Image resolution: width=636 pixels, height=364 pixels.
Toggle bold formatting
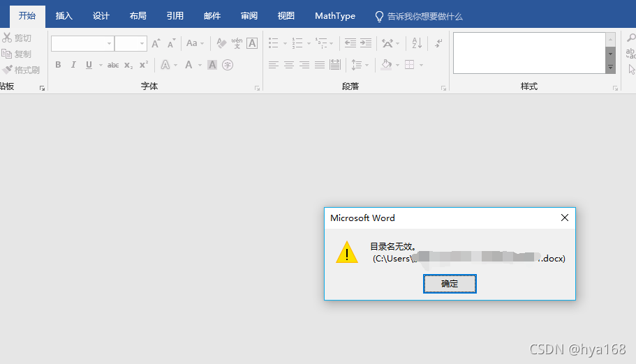click(x=58, y=65)
